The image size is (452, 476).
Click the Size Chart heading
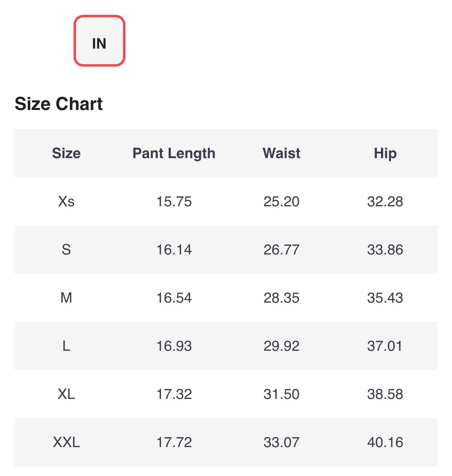click(59, 104)
